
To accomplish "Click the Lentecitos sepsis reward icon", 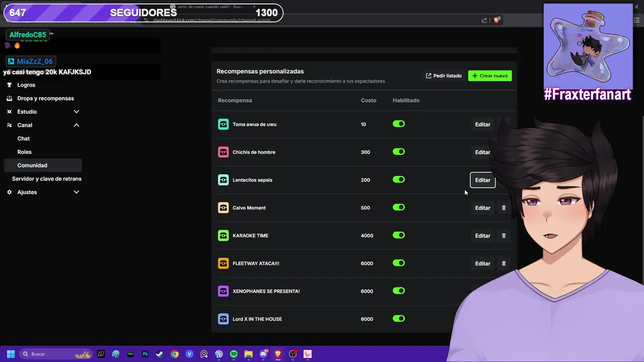I will pyautogui.click(x=223, y=179).
